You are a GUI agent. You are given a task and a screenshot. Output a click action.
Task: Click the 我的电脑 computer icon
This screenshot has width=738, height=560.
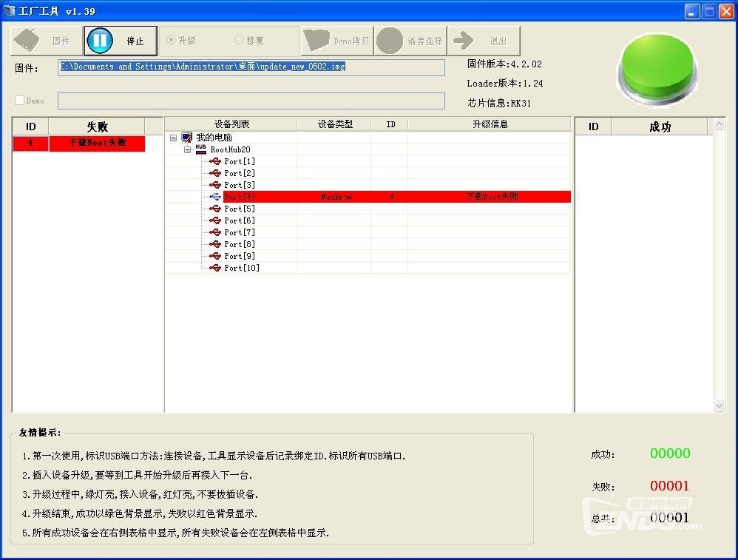point(187,138)
